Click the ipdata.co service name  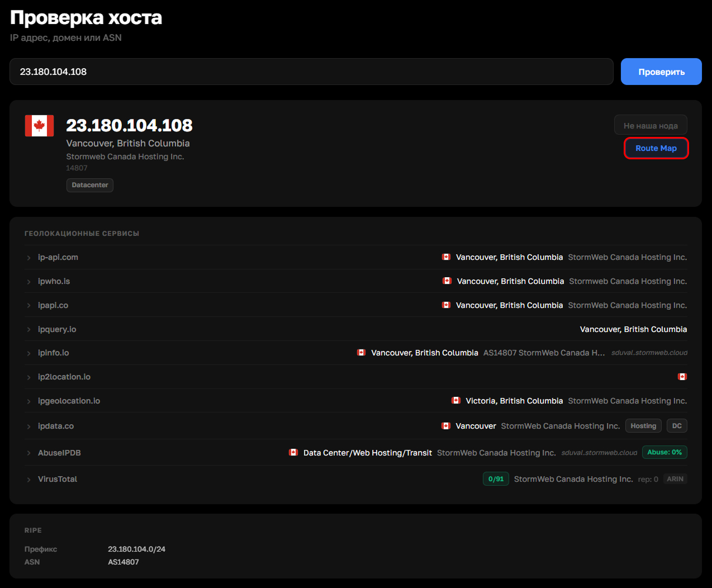pyautogui.click(x=56, y=426)
